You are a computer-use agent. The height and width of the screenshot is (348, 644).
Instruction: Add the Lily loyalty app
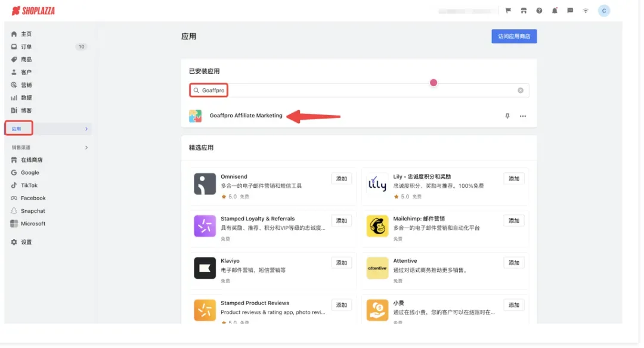(x=514, y=179)
